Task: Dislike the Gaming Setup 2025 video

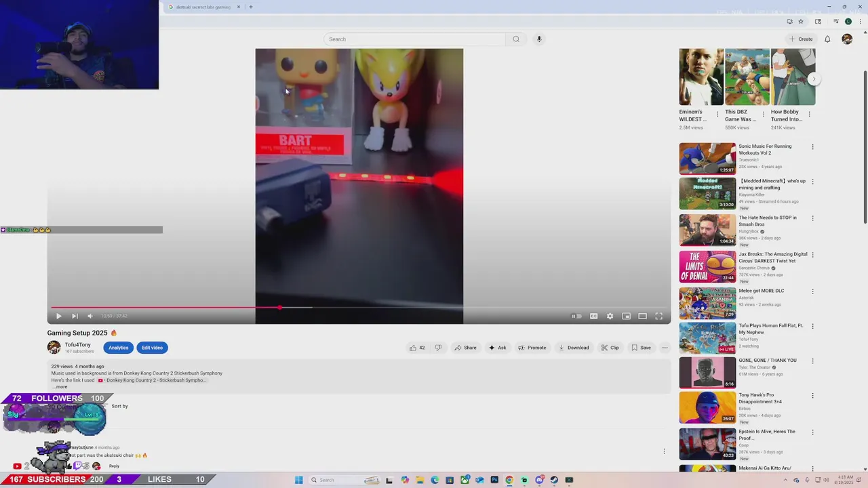Action: click(438, 348)
